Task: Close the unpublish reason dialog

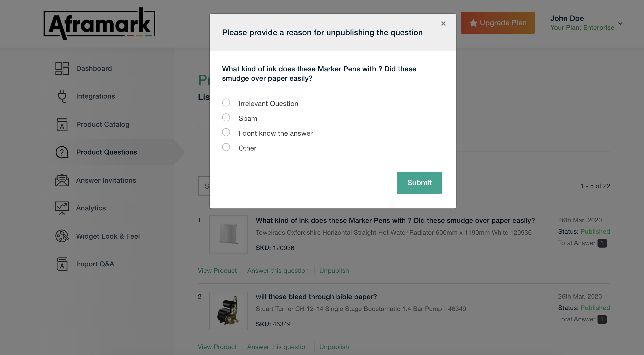Action: point(443,24)
